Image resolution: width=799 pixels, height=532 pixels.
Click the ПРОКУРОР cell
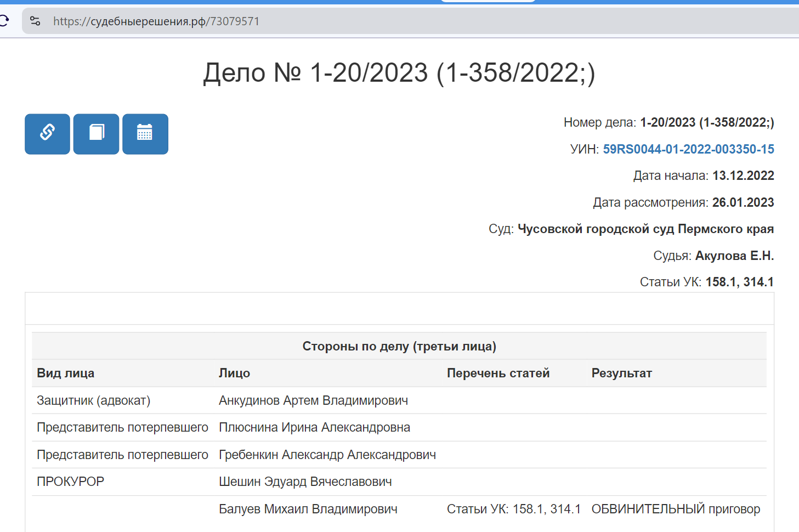(x=70, y=482)
